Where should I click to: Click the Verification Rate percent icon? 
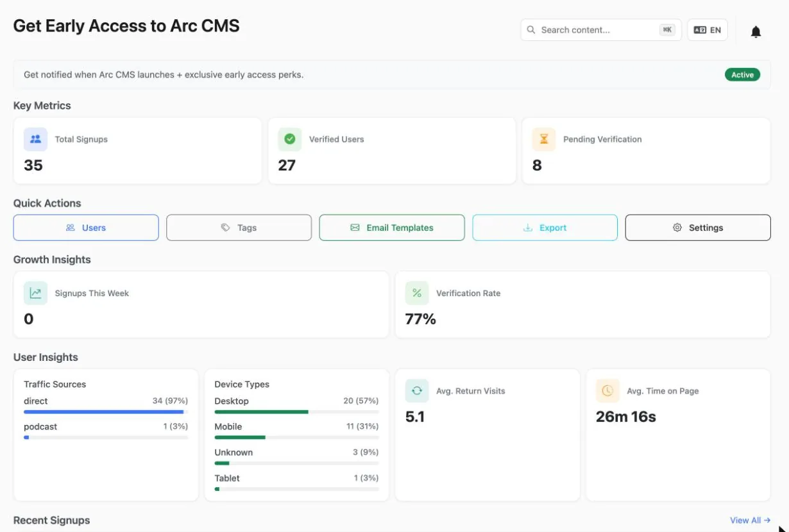click(x=417, y=293)
